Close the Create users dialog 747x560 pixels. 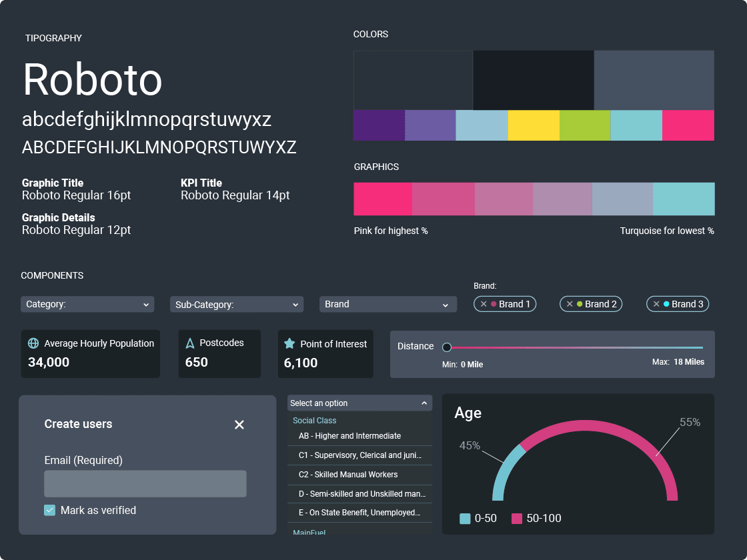click(x=239, y=425)
